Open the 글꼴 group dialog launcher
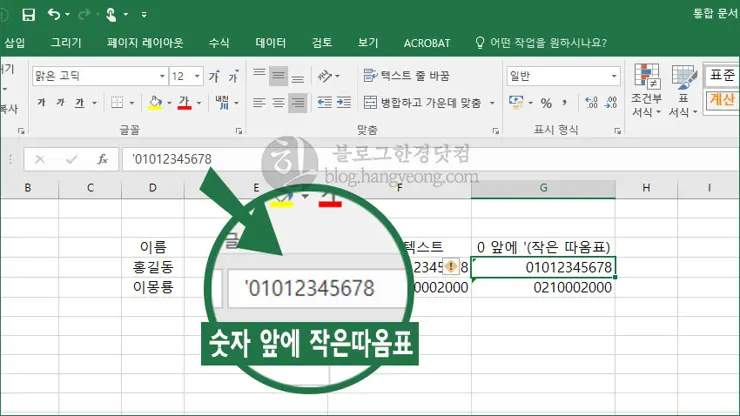Viewport: 740px width, 416px height. 239,131
